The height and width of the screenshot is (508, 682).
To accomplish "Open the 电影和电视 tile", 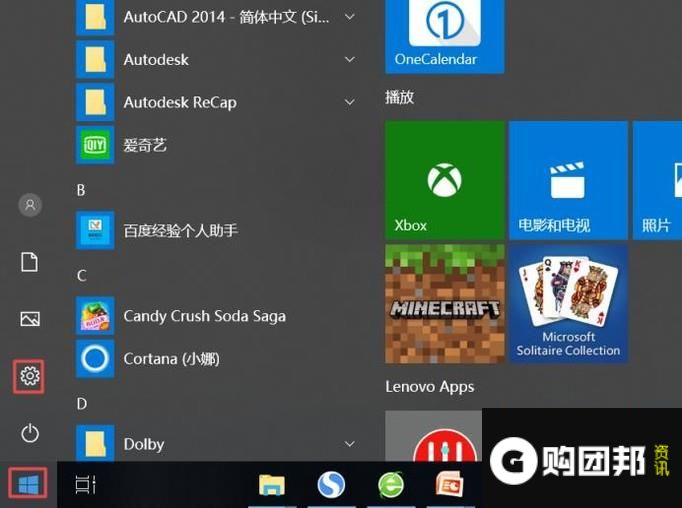I will (x=568, y=180).
